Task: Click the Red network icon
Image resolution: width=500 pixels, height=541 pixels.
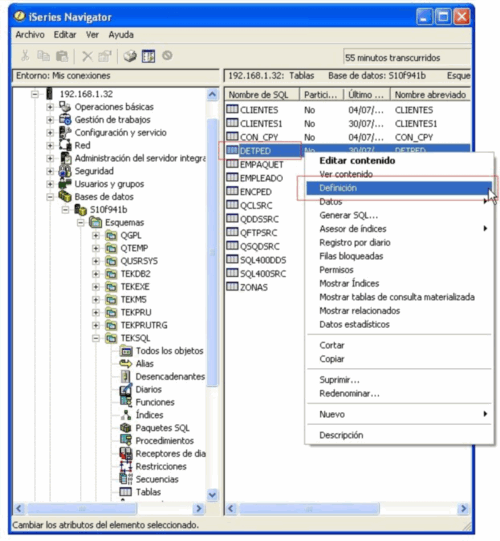Action: (65, 145)
